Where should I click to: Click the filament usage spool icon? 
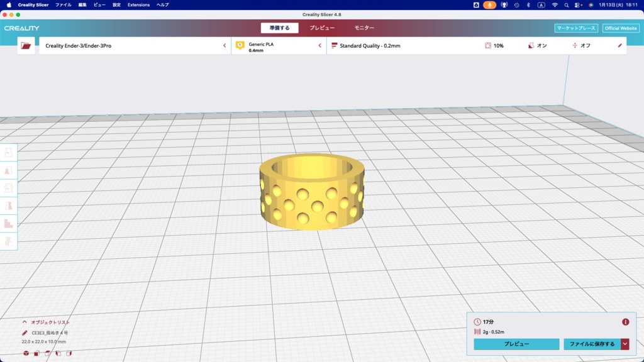[x=477, y=332]
